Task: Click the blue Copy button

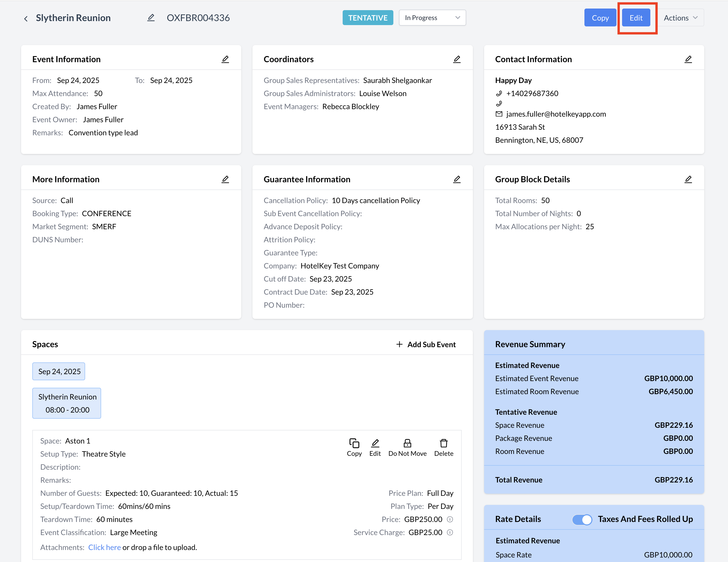Action: pos(600,18)
